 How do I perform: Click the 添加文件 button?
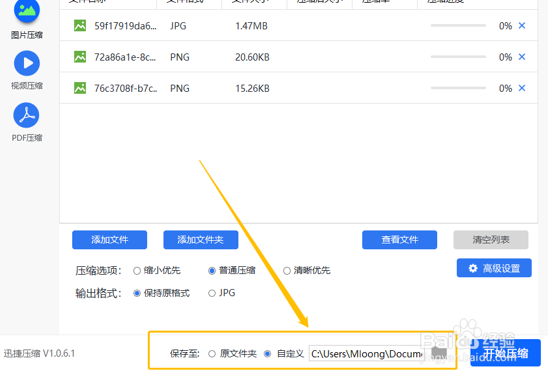point(109,240)
